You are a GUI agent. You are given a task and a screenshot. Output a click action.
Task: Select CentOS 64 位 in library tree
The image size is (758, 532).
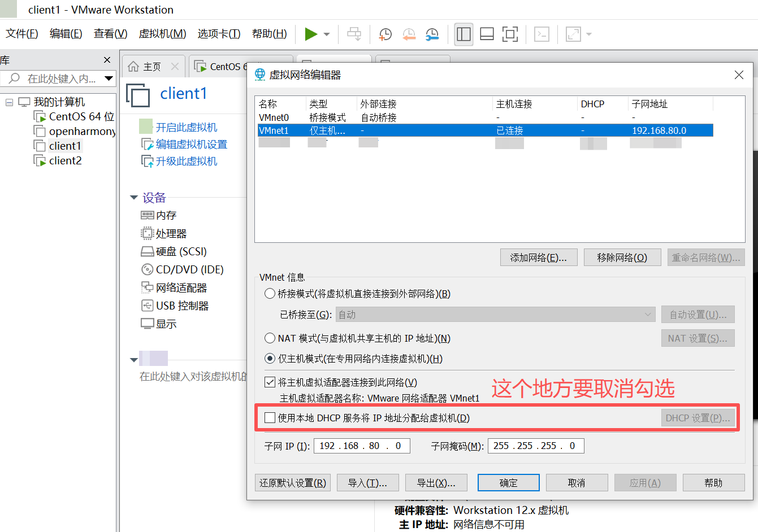75,117
